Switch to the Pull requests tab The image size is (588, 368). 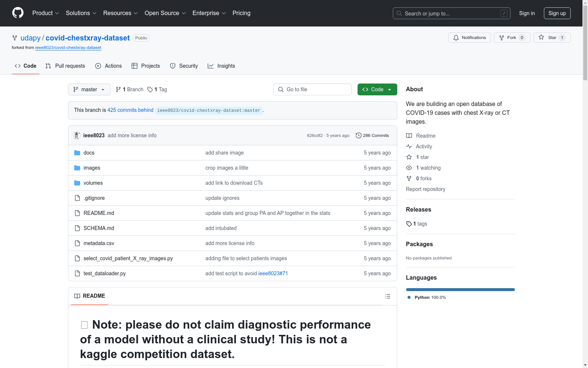point(65,66)
